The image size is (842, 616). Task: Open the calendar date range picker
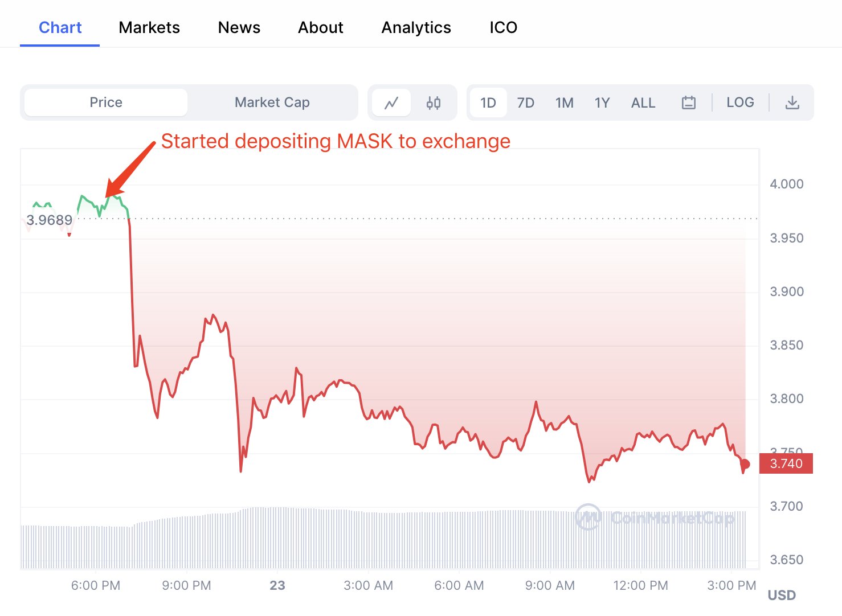[689, 103]
